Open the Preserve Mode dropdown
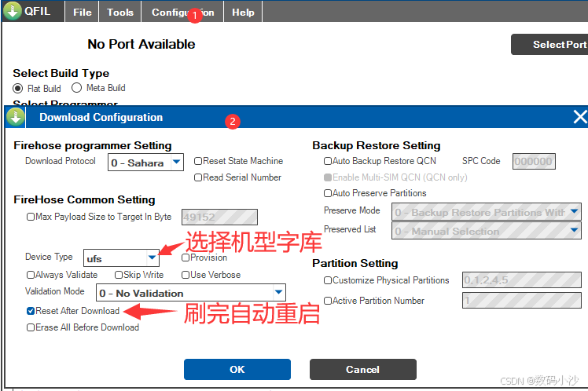 [487, 212]
